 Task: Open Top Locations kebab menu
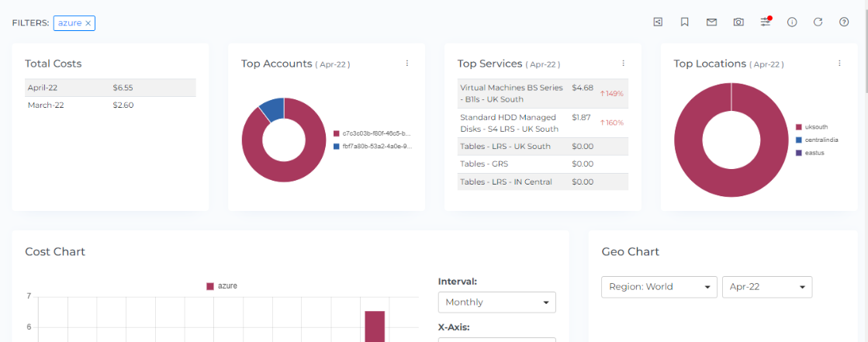[x=839, y=64]
